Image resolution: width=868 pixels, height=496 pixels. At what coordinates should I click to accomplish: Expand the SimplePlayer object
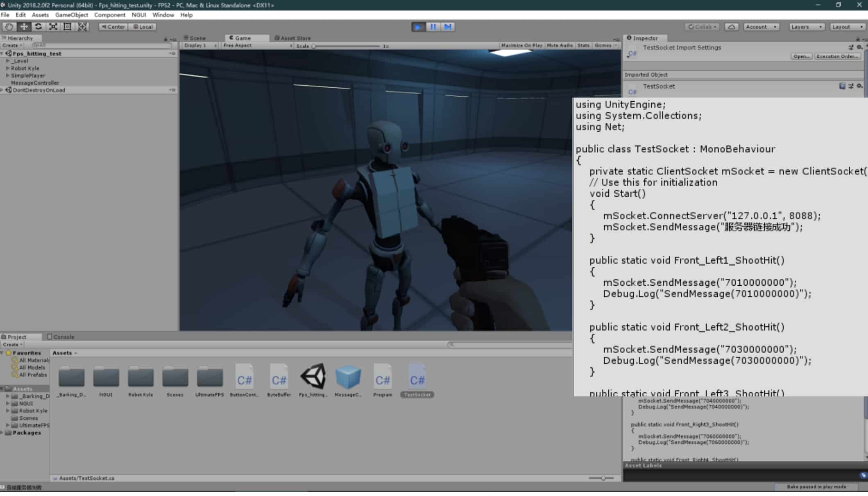coord(7,76)
